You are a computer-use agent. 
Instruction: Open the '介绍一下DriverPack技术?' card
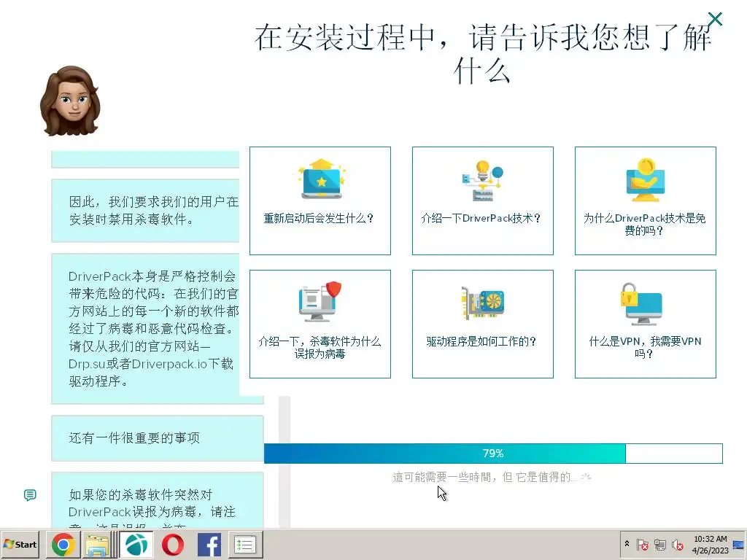(483, 201)
